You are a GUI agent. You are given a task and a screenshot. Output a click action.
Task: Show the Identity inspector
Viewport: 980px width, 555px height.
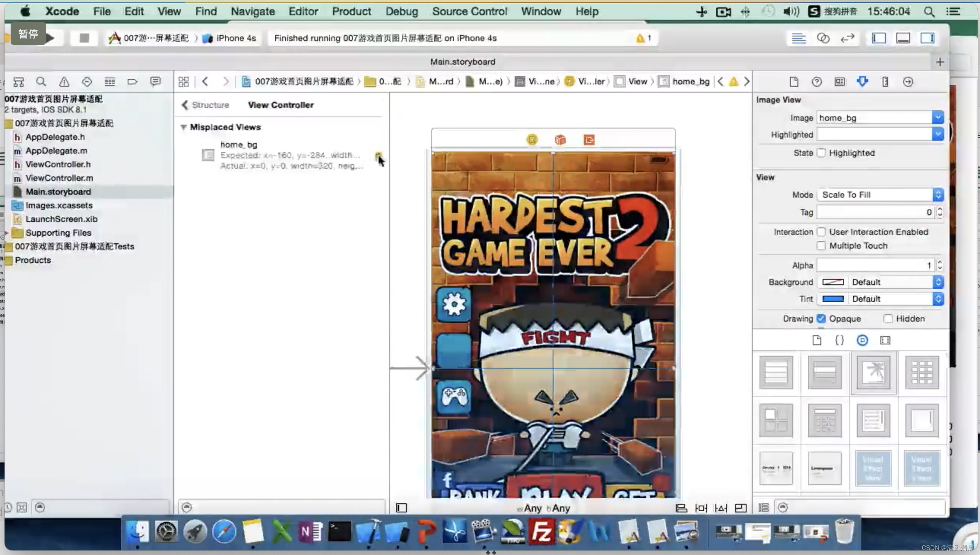coord(839,82)
